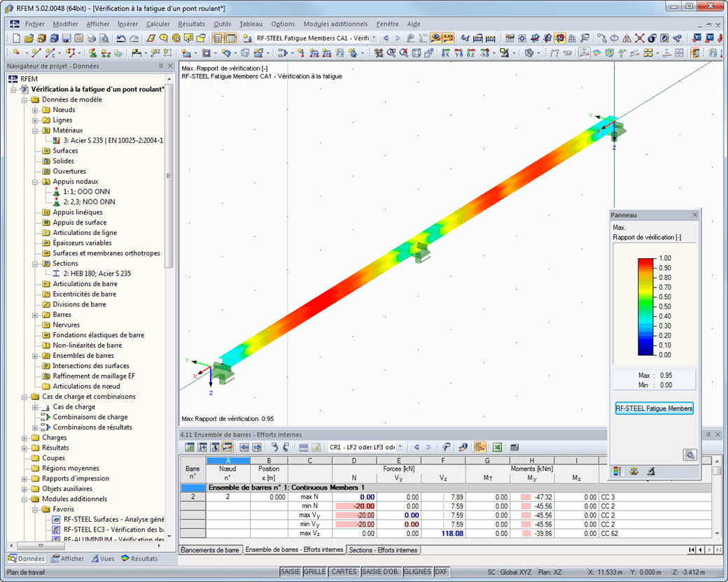Open the factors balance tab in Panneau
This screenshot has height=582, width=728.
[x=633, y=471]
